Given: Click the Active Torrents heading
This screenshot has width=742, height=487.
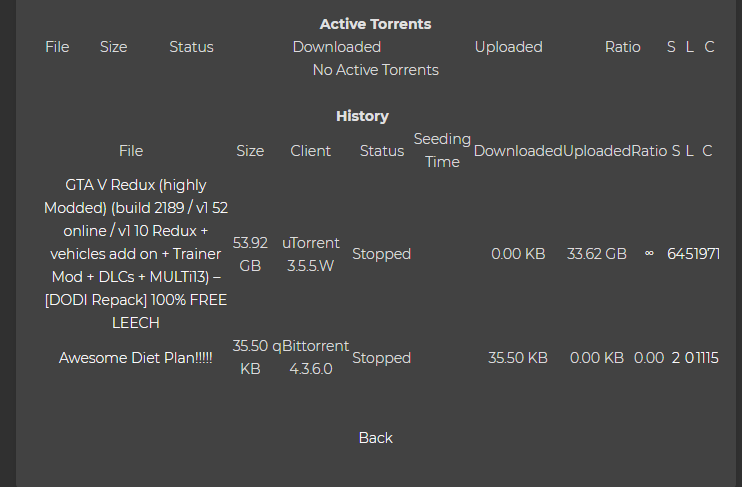Looking at the screenshot, I should pos(375,24).
